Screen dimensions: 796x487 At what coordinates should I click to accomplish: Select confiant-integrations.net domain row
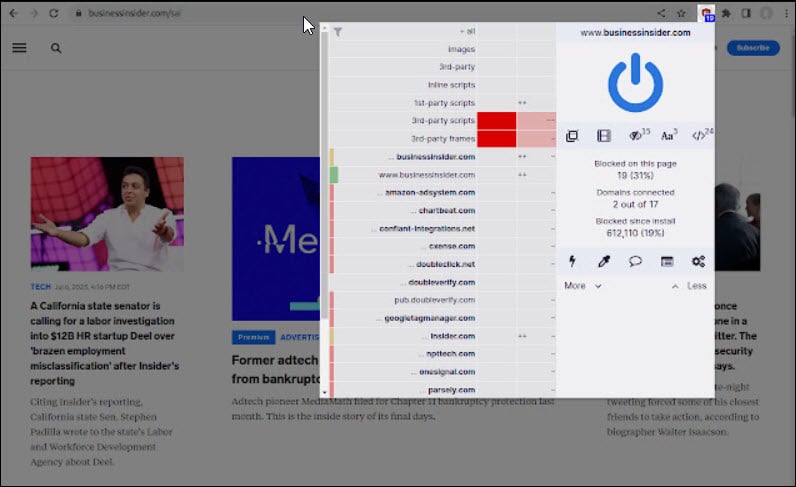click(x=442, y=228)
